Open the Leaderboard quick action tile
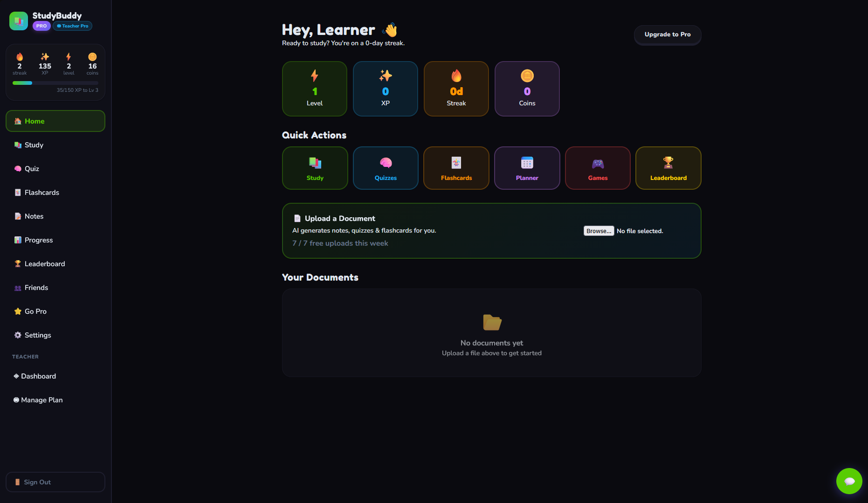 pos(668,168)
